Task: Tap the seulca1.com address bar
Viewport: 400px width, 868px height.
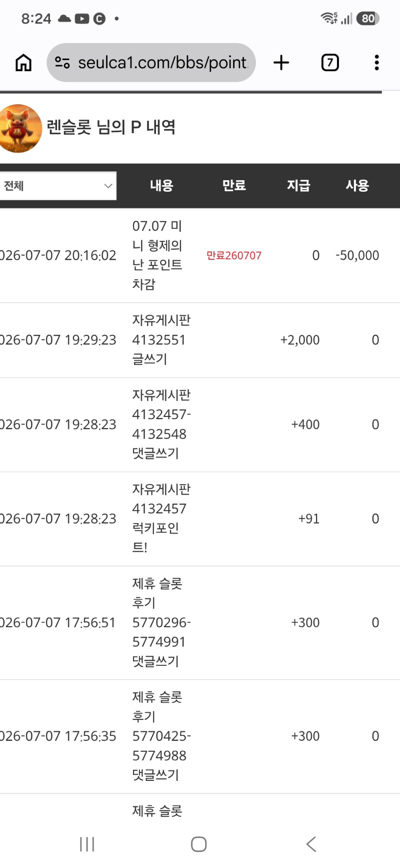Action: pyautogui.click(x=151, y=63)
